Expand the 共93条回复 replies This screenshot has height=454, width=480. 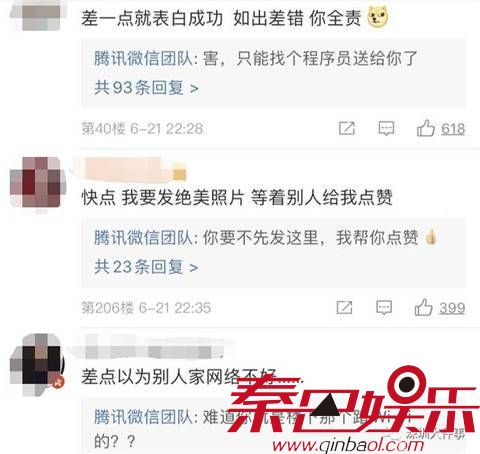146,88
